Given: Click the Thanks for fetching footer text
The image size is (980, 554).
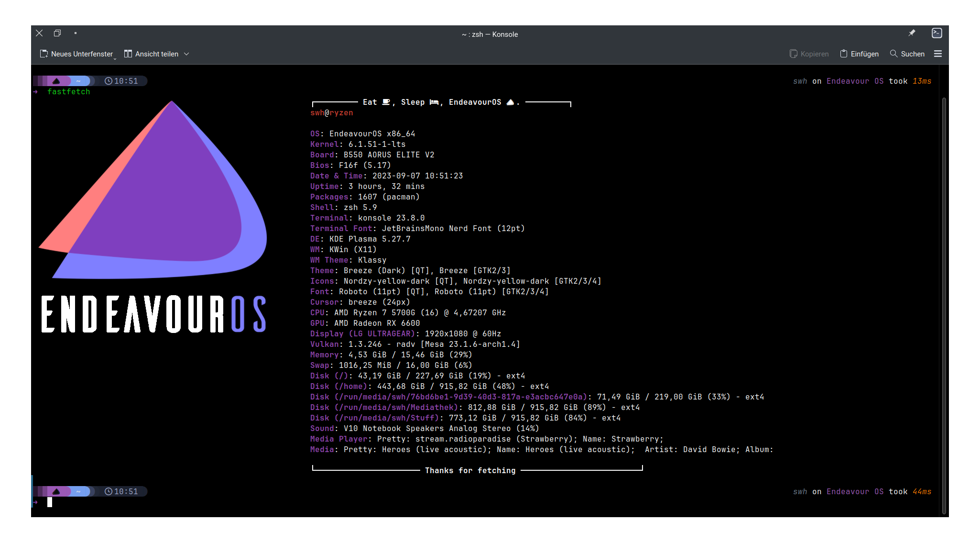Looking at the screenshot, I should (x=470, y=471).
